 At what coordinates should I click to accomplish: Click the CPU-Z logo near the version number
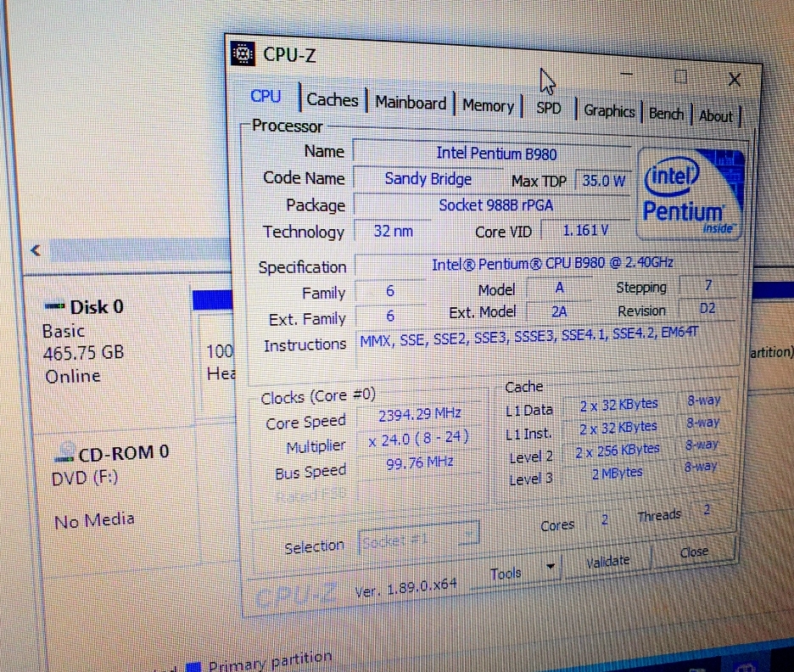tap(294, 591)
